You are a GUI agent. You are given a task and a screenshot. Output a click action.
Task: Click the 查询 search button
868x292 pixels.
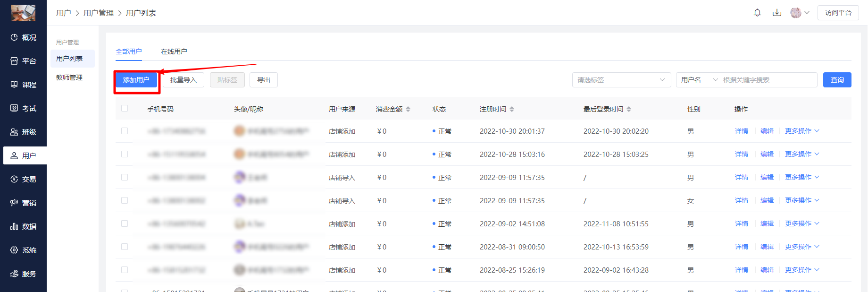(837, 80)
